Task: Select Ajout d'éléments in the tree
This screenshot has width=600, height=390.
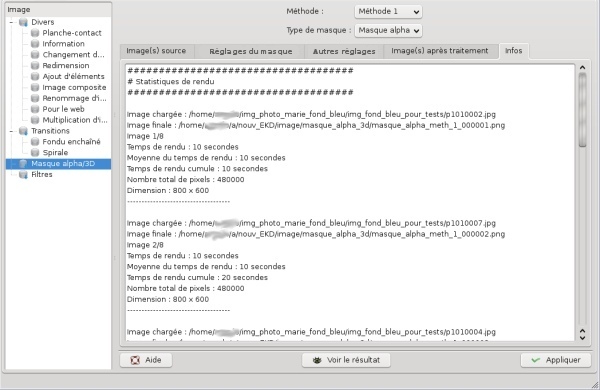Action: 73,77
